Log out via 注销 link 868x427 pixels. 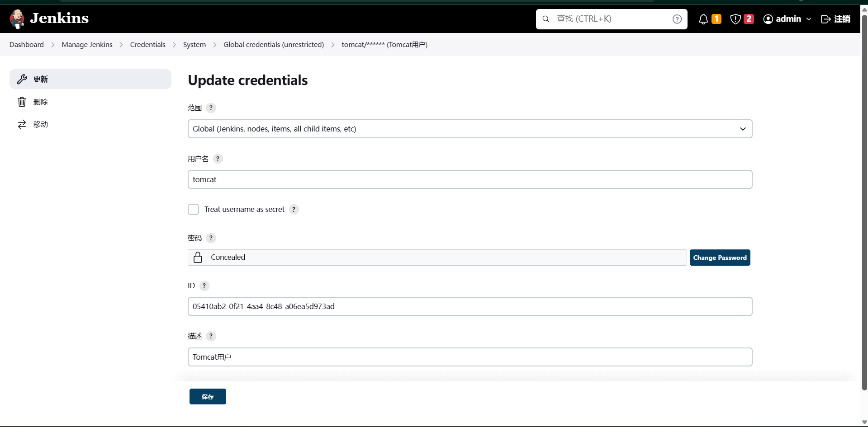(x=842, y=19)
